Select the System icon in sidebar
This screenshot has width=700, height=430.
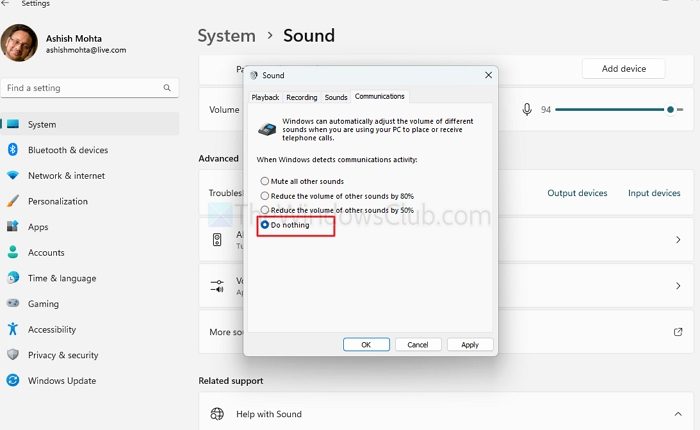point(13,124)
